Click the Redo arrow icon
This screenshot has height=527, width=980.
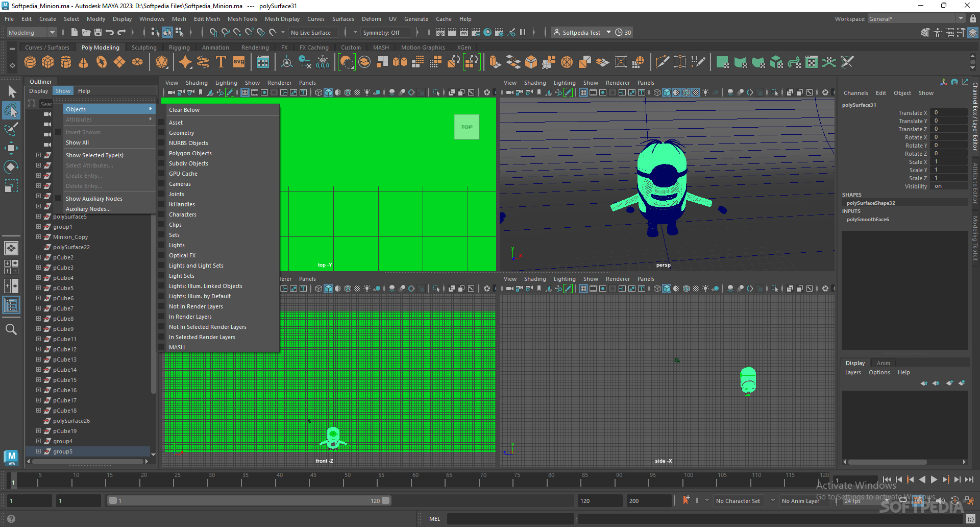pos(121,32)
